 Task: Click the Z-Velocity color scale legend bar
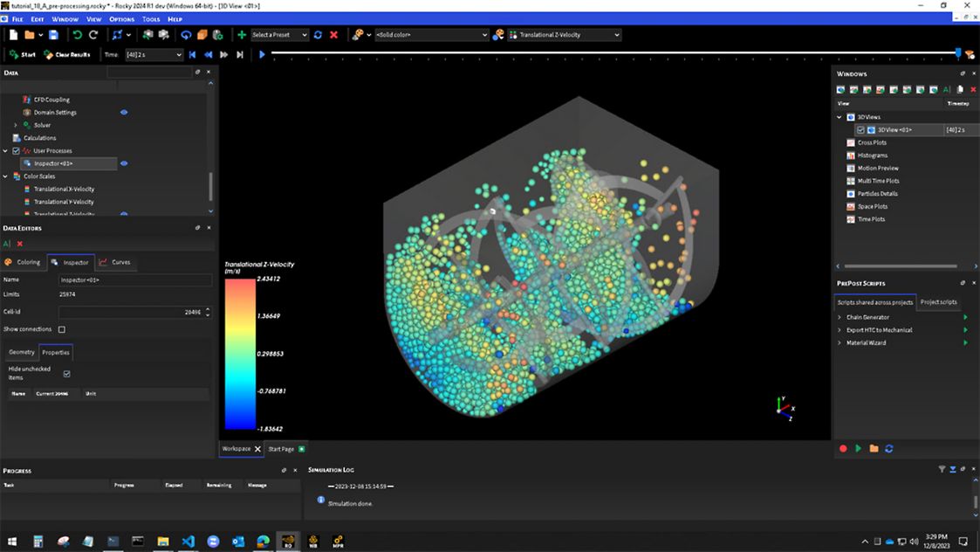(x=240, y=355)
